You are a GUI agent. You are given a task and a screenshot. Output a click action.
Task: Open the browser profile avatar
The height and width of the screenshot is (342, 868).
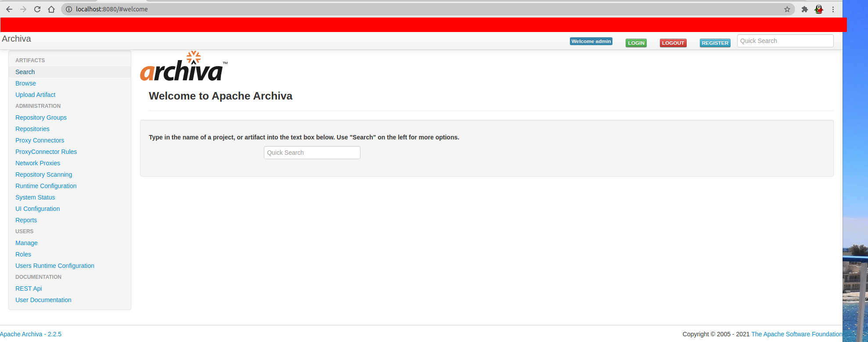pos(819,9)
